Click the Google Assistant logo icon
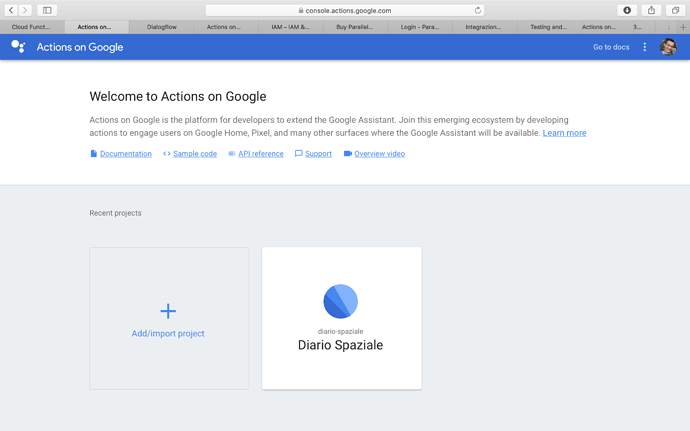The width and height of the screenshot is (690, 431). pos(18,47)
